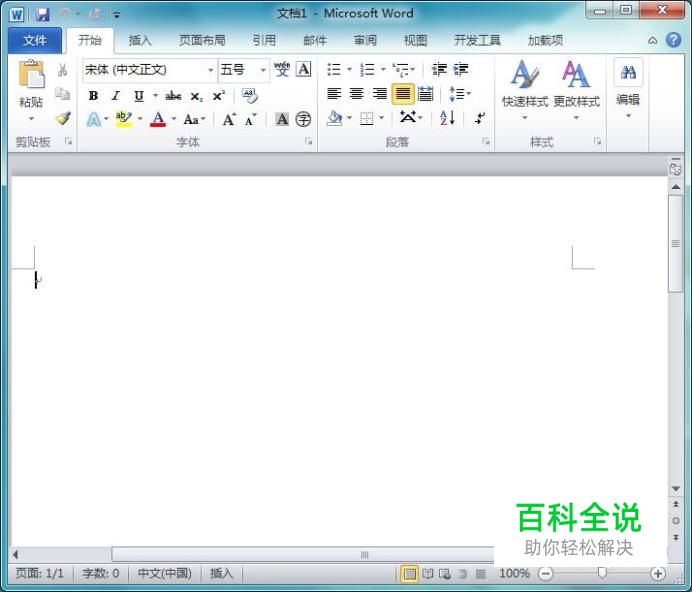Click the Cut scissors icon
This screenshot has height=592, width=692.
(63, 70)
